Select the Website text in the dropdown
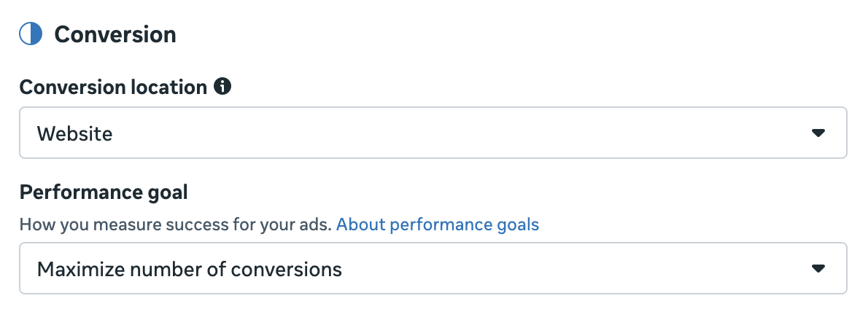The image size is (868, 309). click(x=74, y=133)
